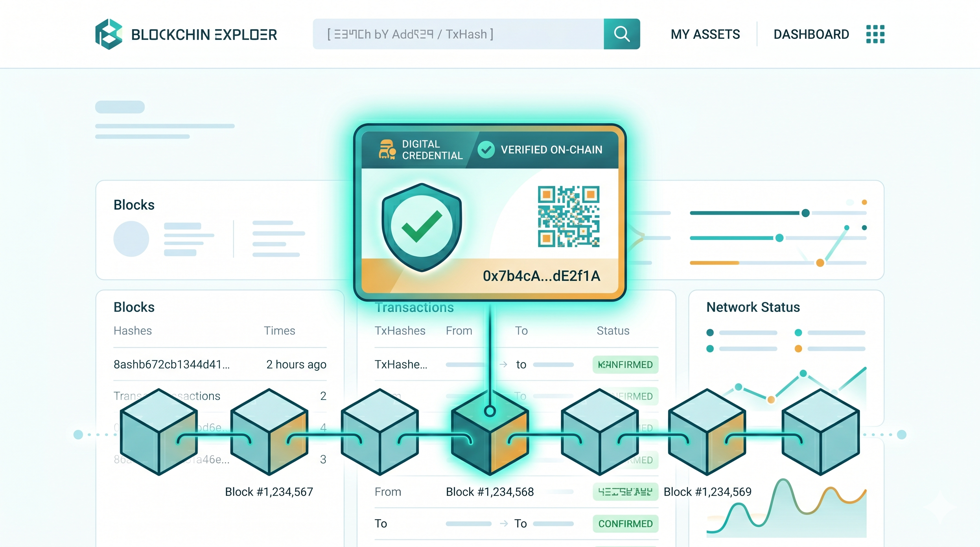The image size is (980, 547).
Task: Open the credential QR code
Action: click(x=568, y=217)
